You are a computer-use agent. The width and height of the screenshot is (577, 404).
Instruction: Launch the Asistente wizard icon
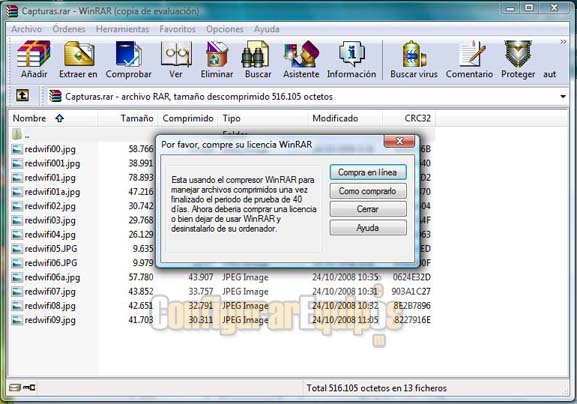pos(301,54)
